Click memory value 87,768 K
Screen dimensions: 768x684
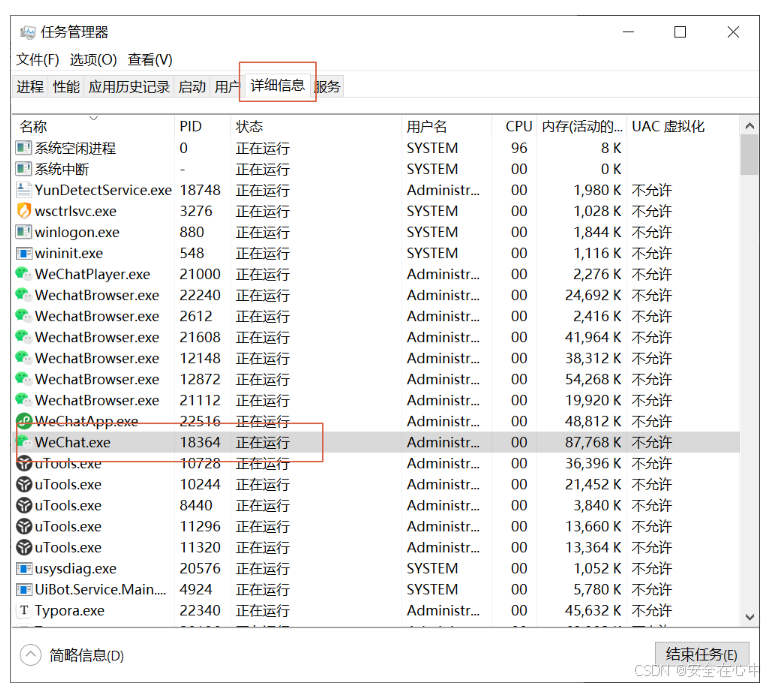[593, 442]
